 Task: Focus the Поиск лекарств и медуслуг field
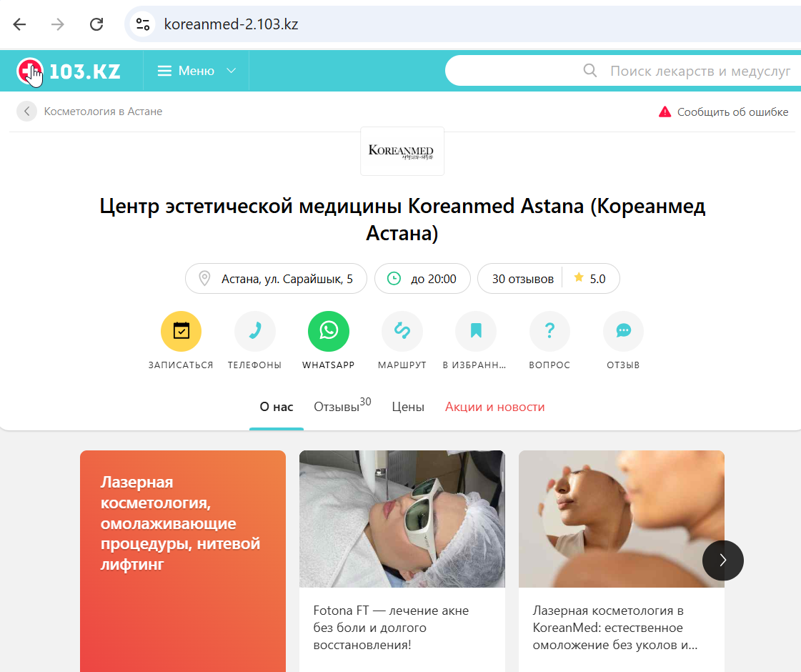(623, 71)
